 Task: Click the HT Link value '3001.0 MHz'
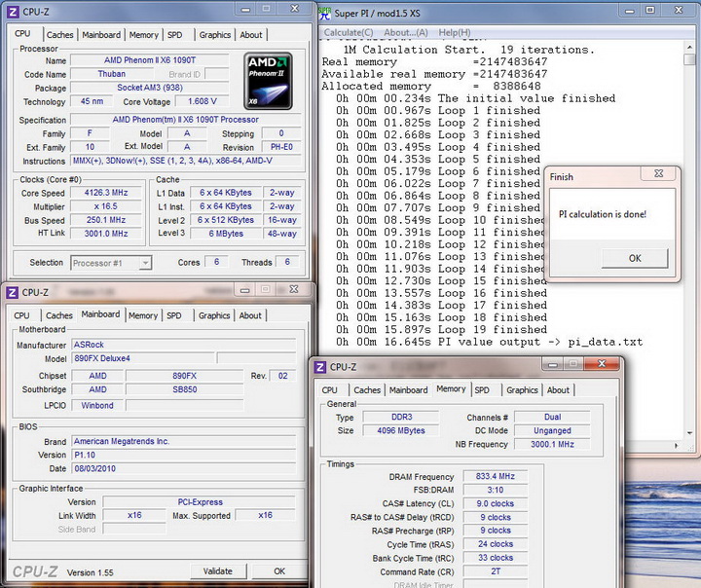click(x=106, y=234)
